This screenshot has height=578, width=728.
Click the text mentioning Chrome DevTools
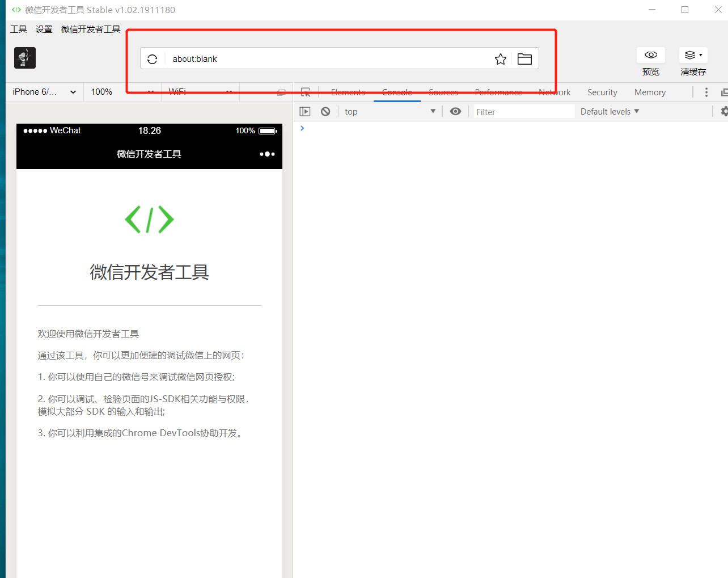[142, 433]
